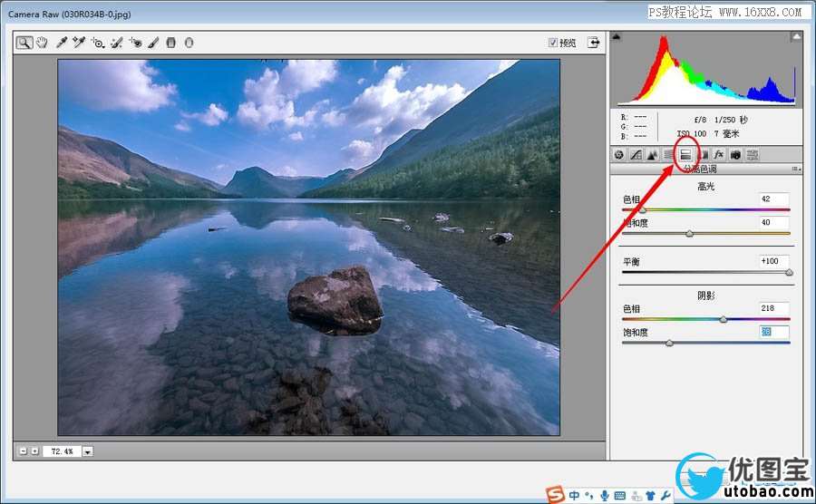Open the Effects fx panel tab
Image resolution: width=816 pixels, height=504 pixels.
pyautogui.click(x=719, y=154)
